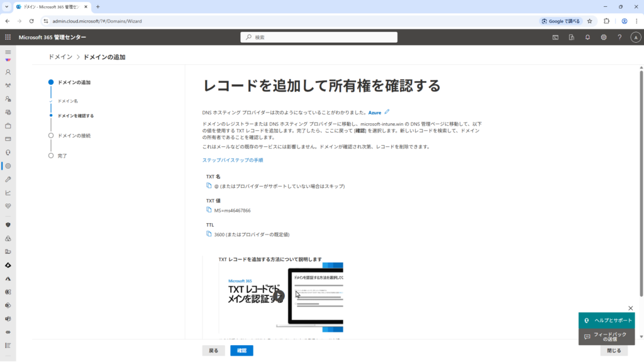Open the settings gear in header

pos(603,37)
